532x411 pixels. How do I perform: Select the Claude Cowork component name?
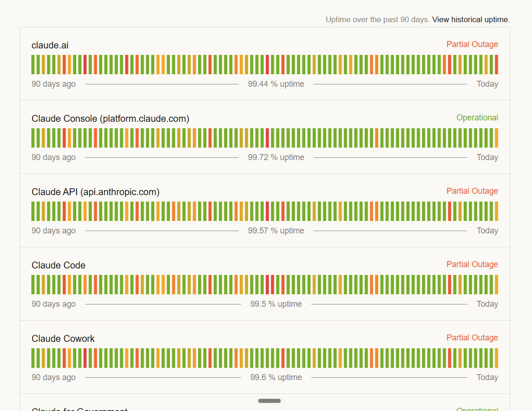(63, 339)
